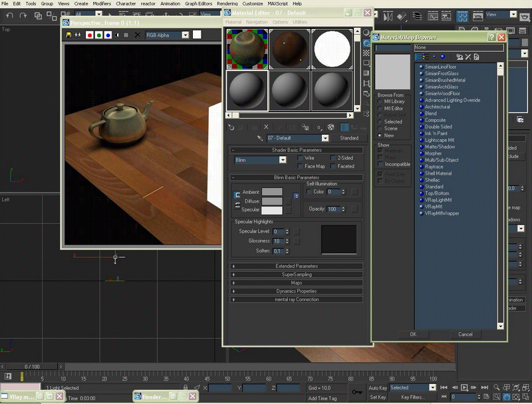The image size is (532, 404).
Task: Click the Video Color Check icon
Action: (x=366, y=73)
